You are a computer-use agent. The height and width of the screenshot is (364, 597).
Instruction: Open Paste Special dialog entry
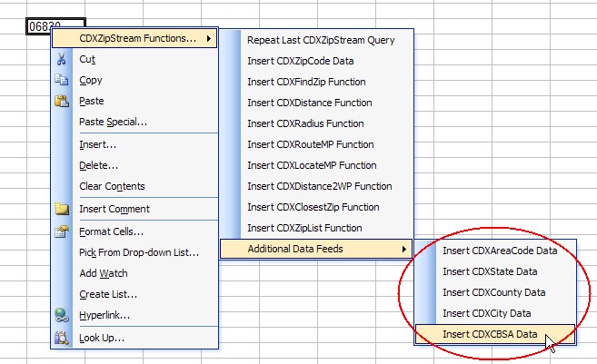[x=113, y=122]
